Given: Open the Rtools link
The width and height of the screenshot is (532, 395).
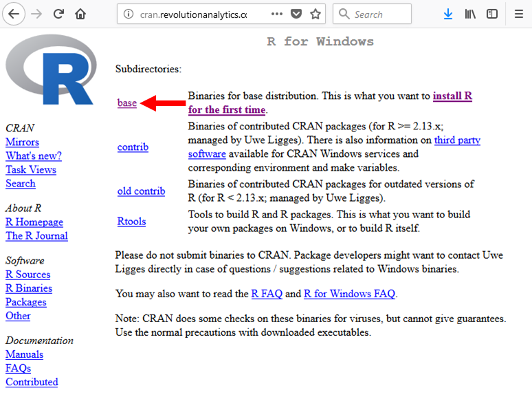Looking at the screenshot, I should click(131, 221).
